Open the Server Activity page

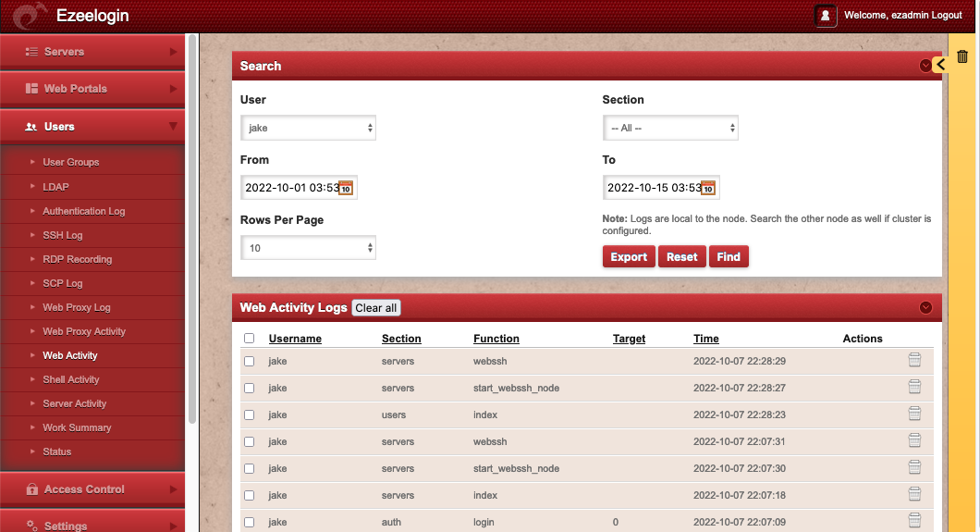(74, 403)
